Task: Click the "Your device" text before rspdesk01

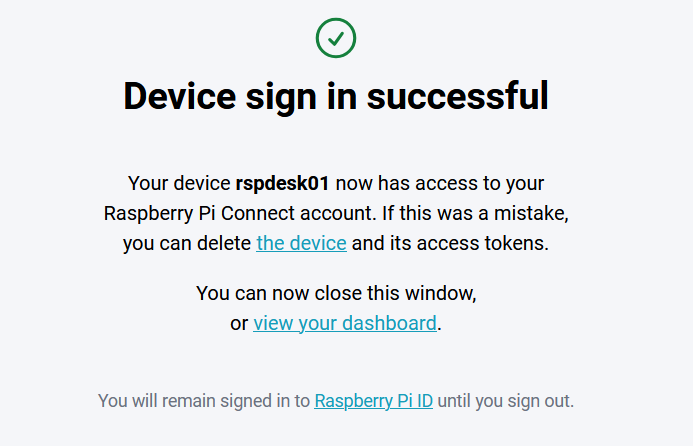Action: click(x=179, y=184)
